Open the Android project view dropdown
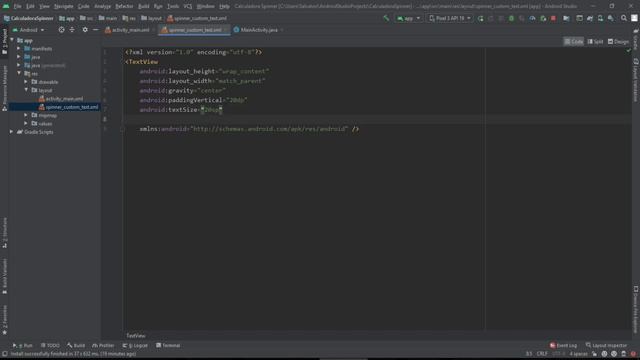 point(29,30)
